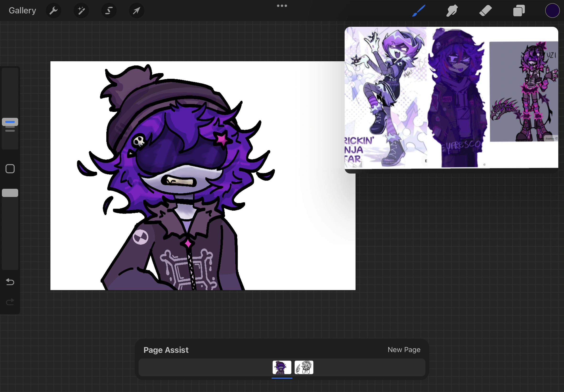Select the Smudge tool
Viewport: 564px width, 392px height.
[x=452, y=10]
